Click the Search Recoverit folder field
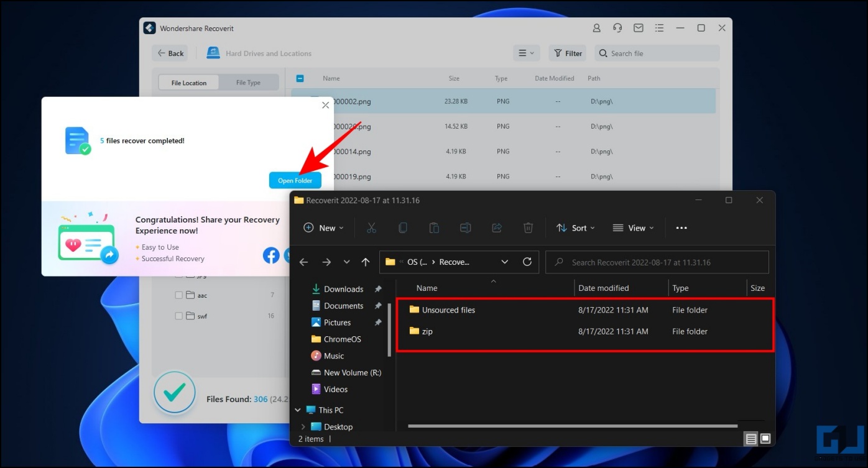The image size is (868, 468). point(657,262)
